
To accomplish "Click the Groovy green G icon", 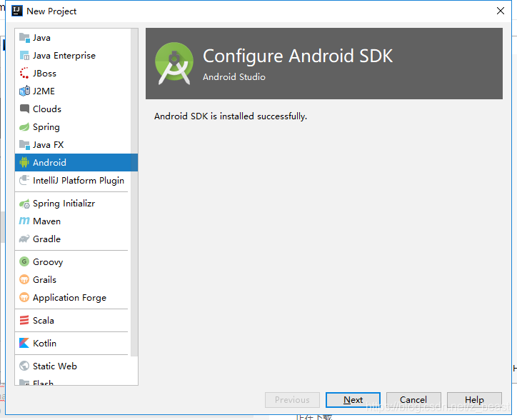I will point(24,262).
